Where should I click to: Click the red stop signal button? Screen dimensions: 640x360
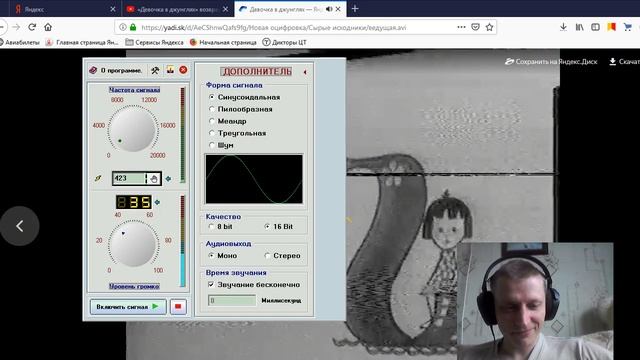click(x=178, y=307)
